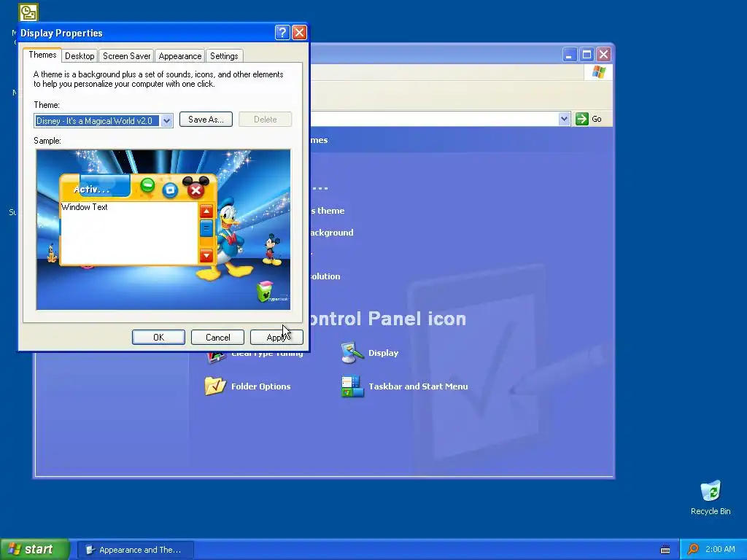Click the Disney theme sample preview image
The height and width of the screenshot is (560, 747).
coord(163,230)
